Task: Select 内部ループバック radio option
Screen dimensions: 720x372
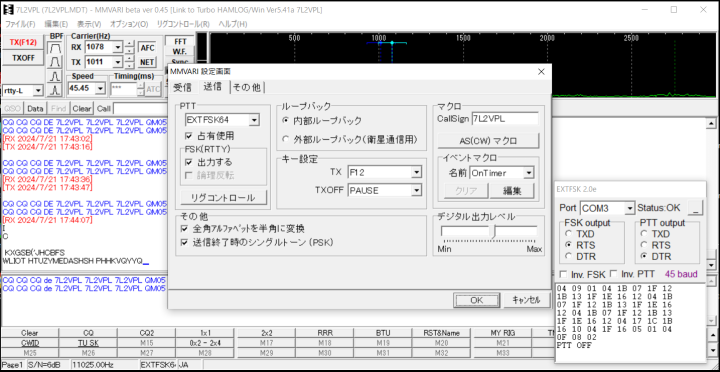Action: click(x=286, y=121)
